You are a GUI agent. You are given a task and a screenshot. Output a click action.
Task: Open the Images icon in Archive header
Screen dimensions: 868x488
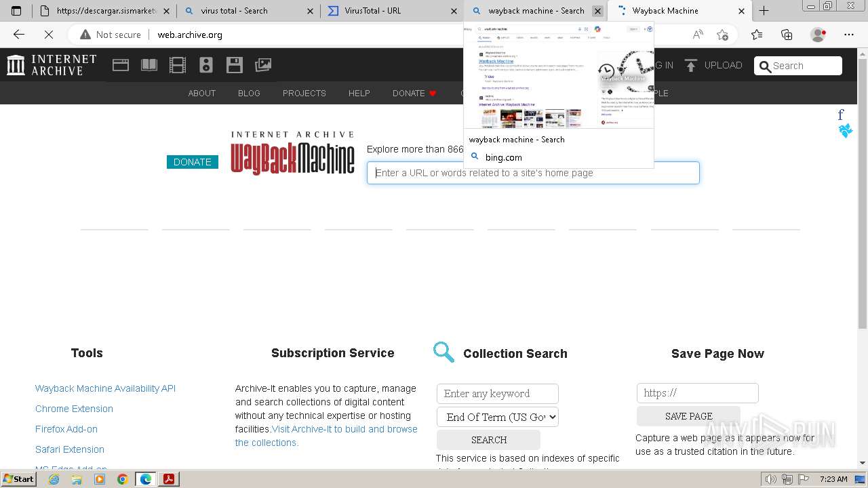263,65
